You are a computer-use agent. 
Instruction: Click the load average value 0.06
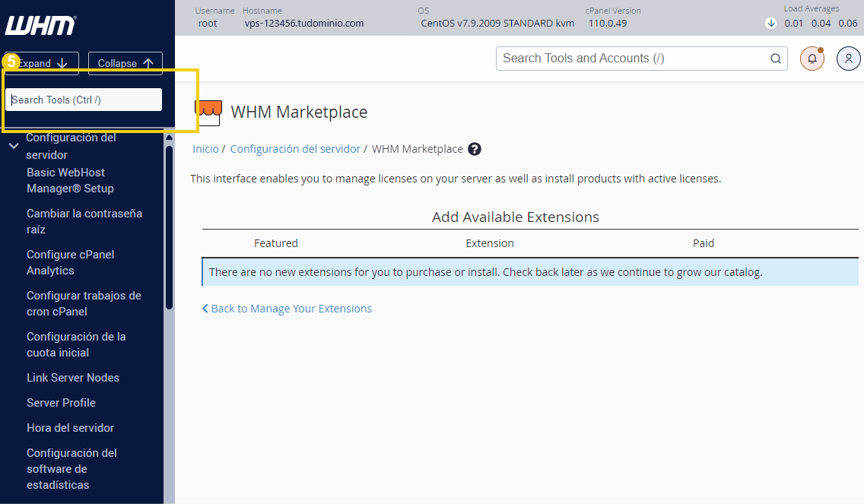pos(848,23)
